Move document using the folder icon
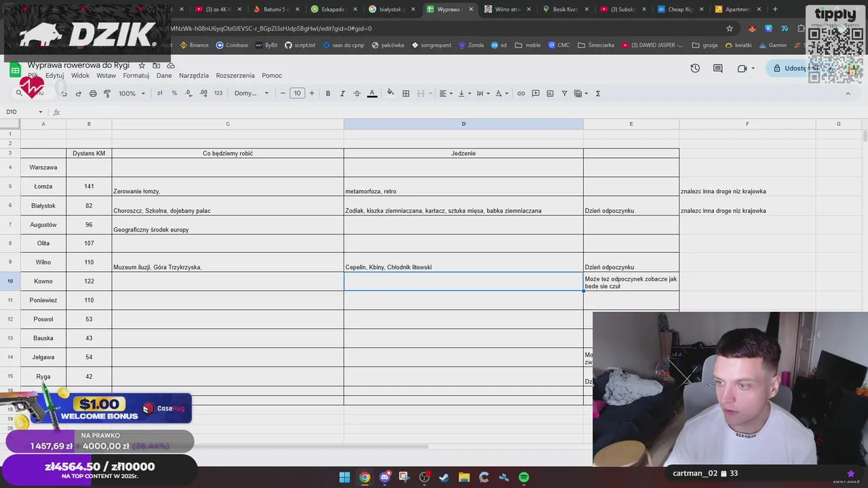This screenshot has width=868, height=488. (156, 65)
